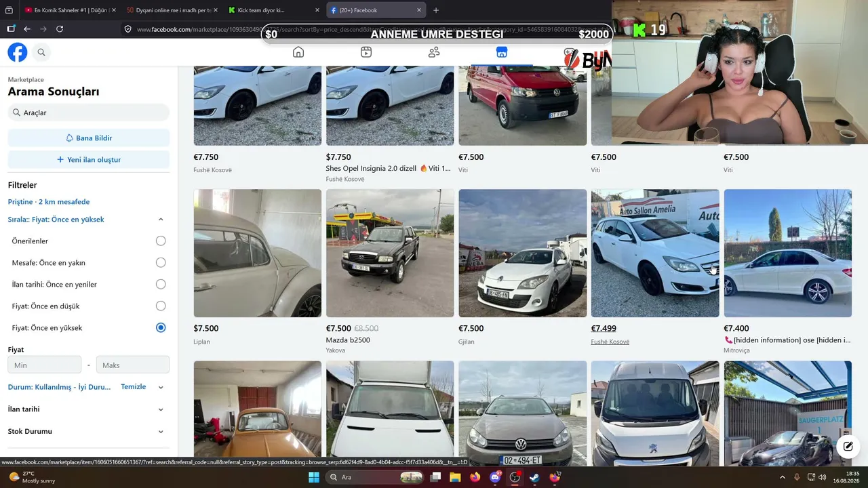This screenshot has height=488, width=868.
Task: Open a new browser tab with plus
Action: (436, 10)
